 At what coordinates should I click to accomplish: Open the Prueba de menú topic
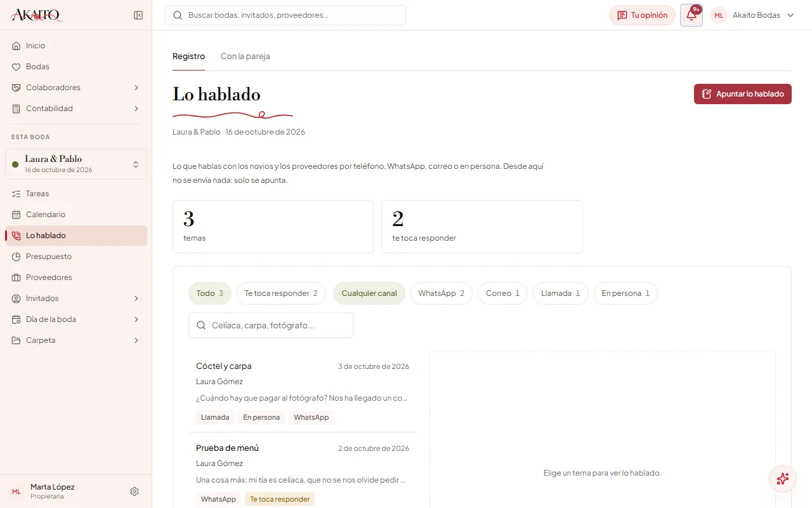(x=303, y=473)
